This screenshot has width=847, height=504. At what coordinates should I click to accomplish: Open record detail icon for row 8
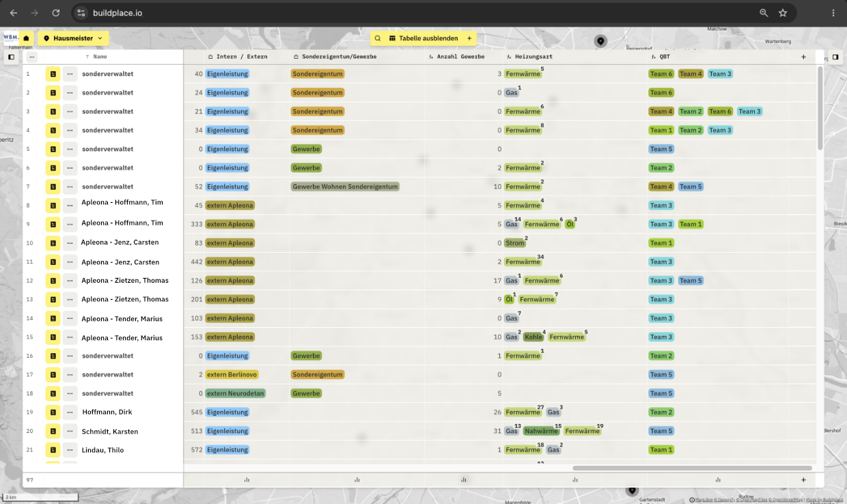pyautogui.click(x=53, y=206)
